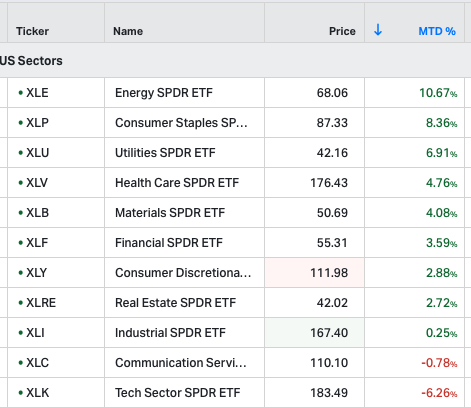
Task: Click the Tech Sector SPDR ETF name
Action: (178, 393)
